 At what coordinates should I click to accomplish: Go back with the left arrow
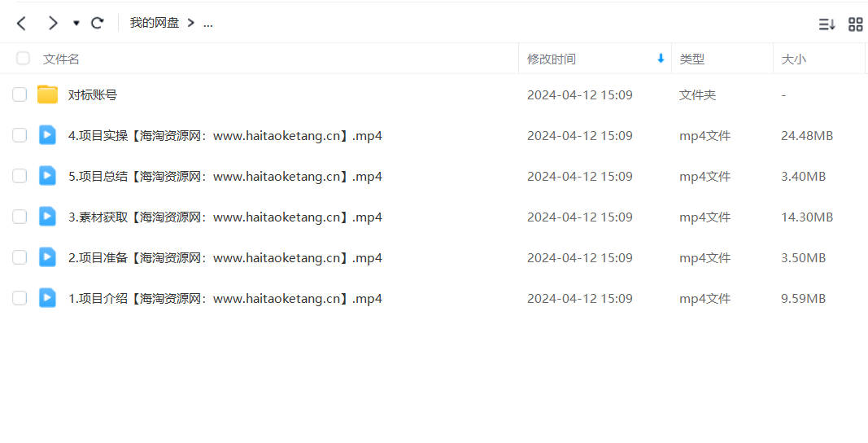pyautogui.click(x=21, y=24)
